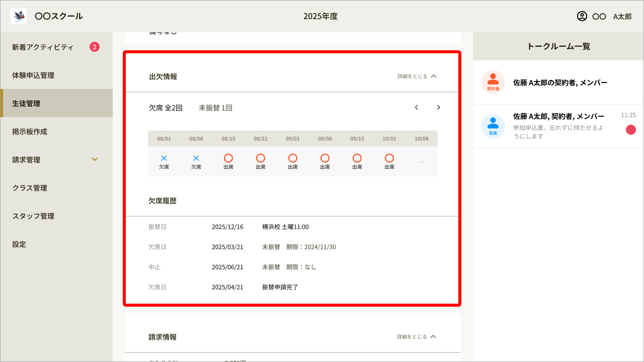This screenshot has width=644, height=362.
Task: Click the school logo in the top bar
Action: coord(18,16)
